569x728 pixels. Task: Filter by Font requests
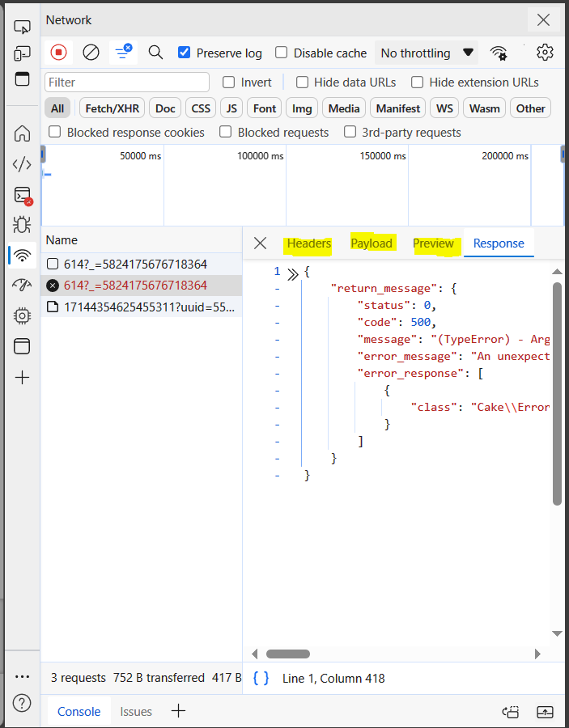[x=265, y=108]
